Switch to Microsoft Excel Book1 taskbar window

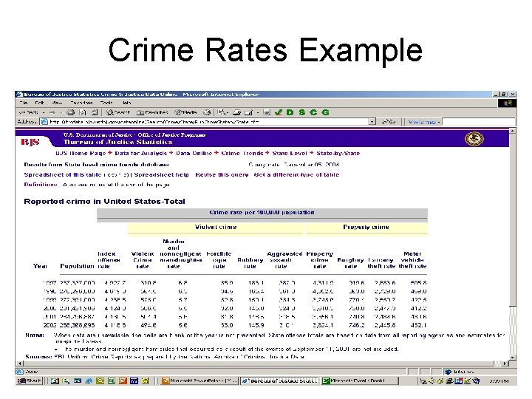[x=359, y=381]
